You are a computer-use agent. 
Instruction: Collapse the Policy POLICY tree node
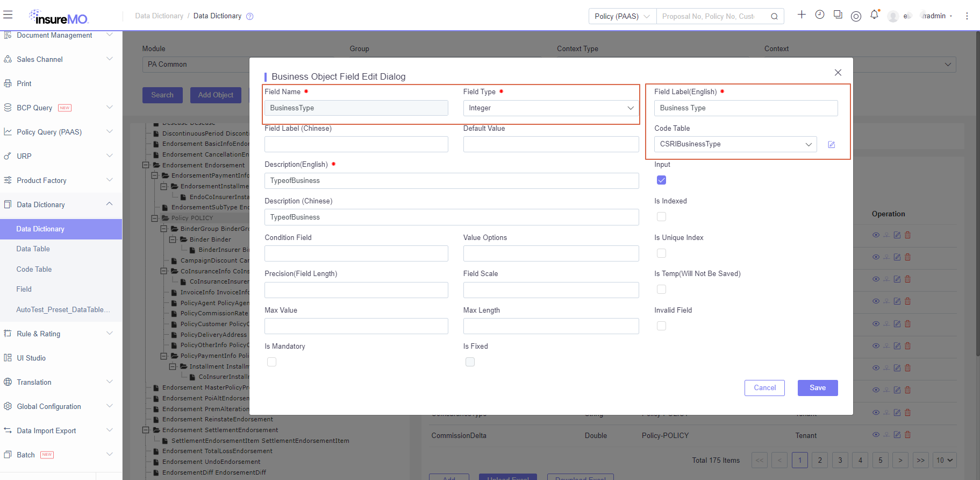click(x=155, y=218)
